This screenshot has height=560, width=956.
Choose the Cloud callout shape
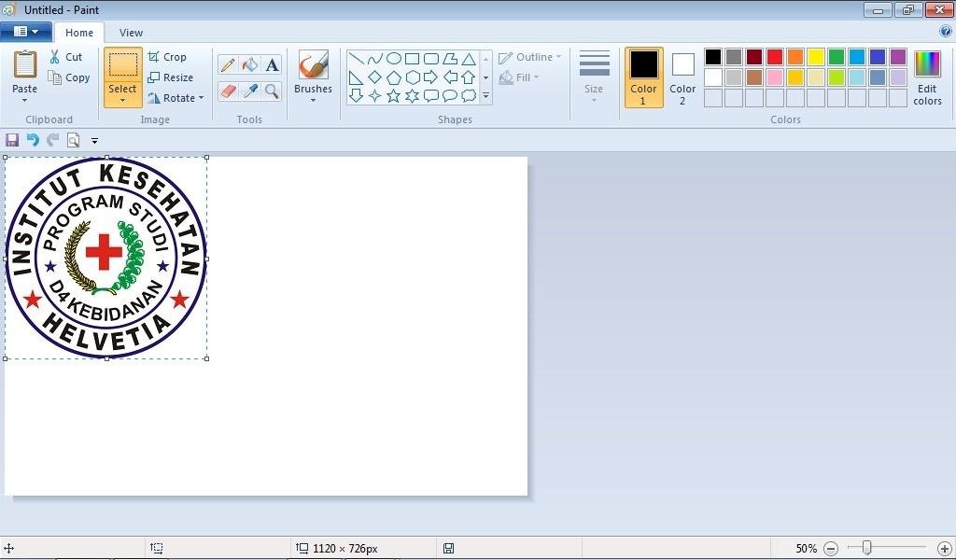click(x=469, y=96)
